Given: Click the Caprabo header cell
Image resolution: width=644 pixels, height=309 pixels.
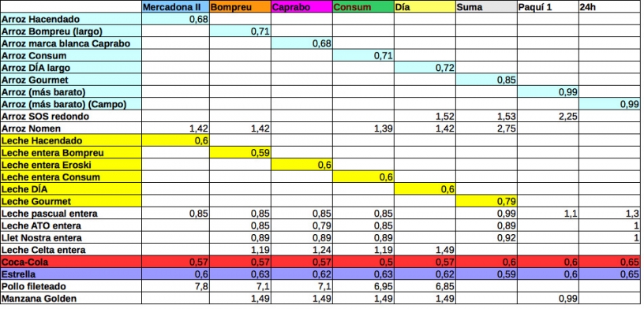Looking at the screenshot, I should click(x=301, y=7).
